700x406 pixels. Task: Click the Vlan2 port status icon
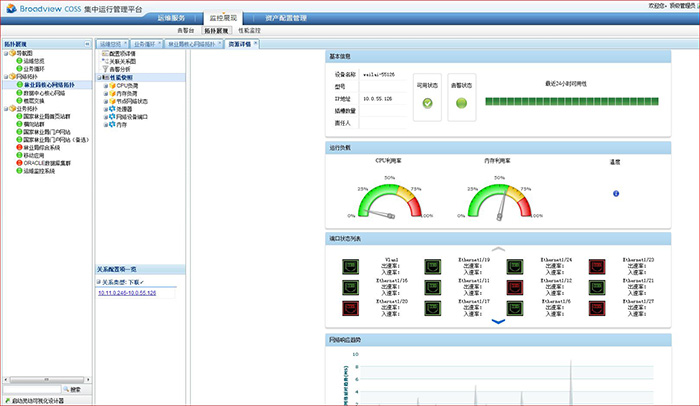[351, 266]
